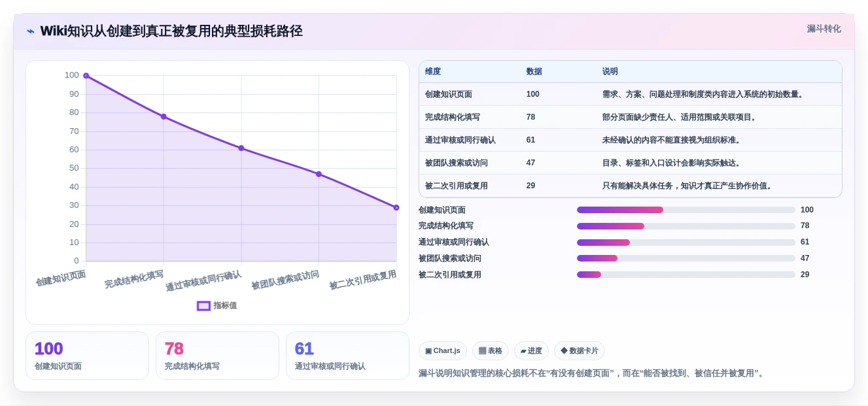Click the footer note beginning 漏斗说明知识管理

(591, 373)
